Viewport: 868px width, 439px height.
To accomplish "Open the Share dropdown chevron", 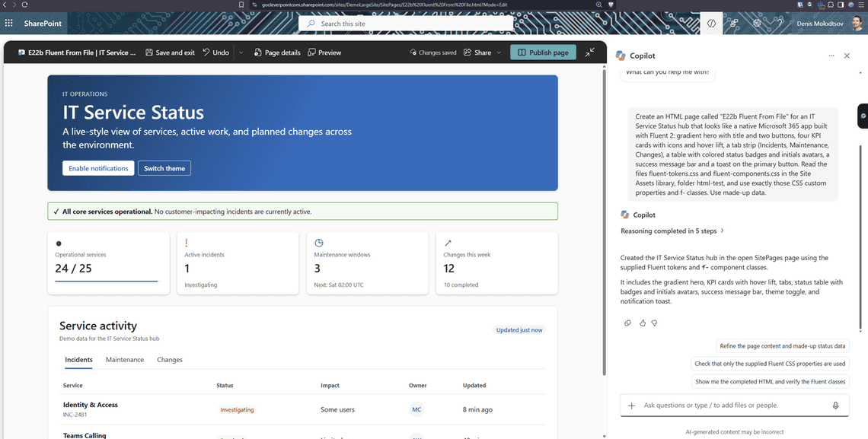I will point(499,52).
